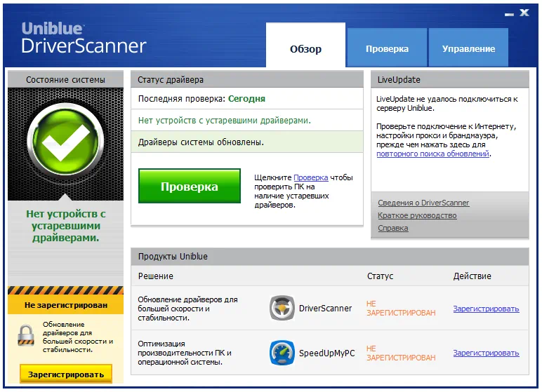Click the Продукты Uniblue panel header
The height and width of the screenshot is (392, 542).
tap(330, 256)
